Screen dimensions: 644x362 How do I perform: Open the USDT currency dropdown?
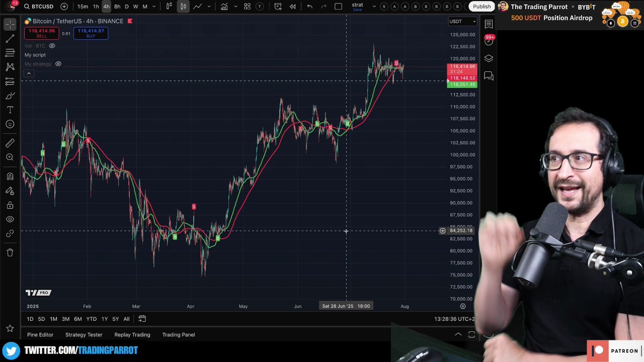point(463,21)
